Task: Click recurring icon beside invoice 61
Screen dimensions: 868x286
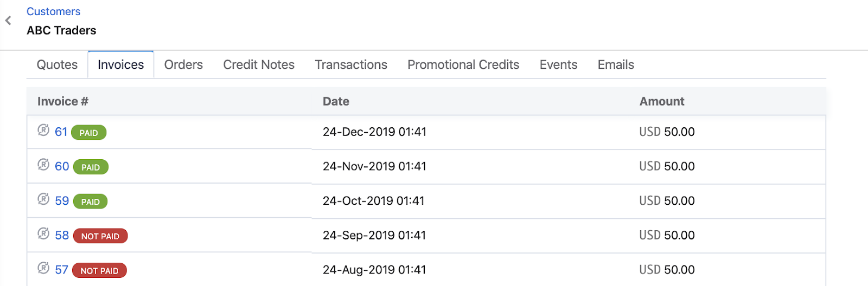Action: pos(43,130)
